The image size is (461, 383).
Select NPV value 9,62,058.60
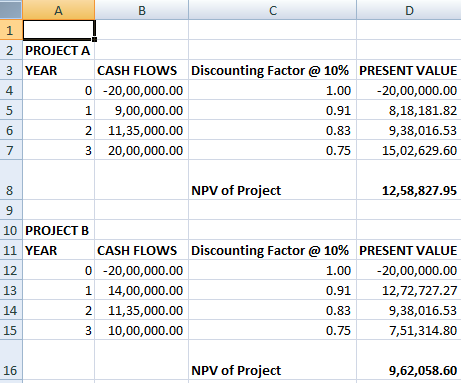pyautogui.click(x=409, y=360)
